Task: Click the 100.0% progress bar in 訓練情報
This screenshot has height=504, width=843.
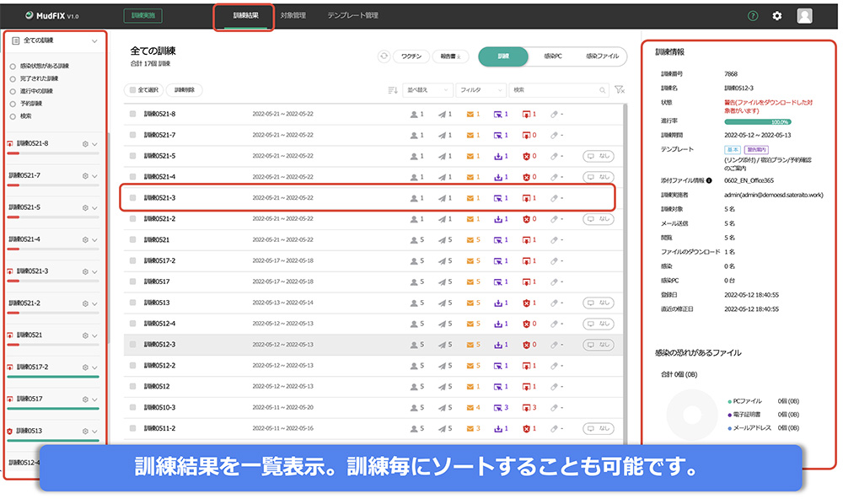Action: [x=758, y=122]
